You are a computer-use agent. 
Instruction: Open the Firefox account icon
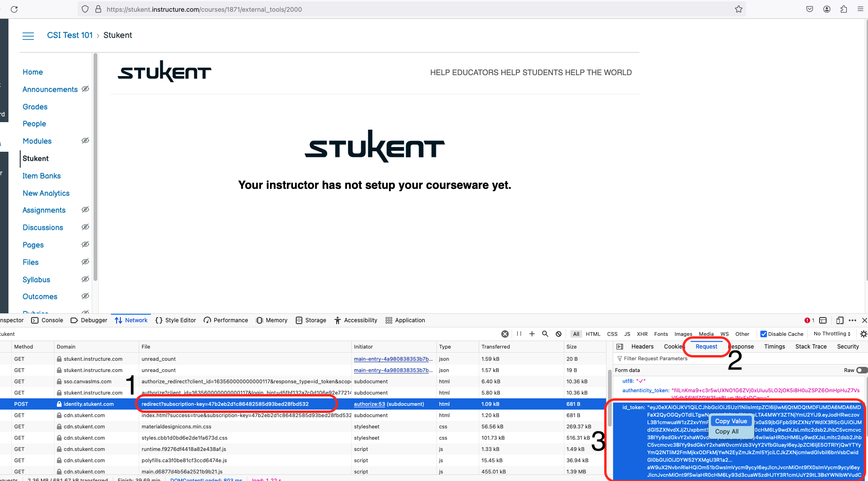827,9
